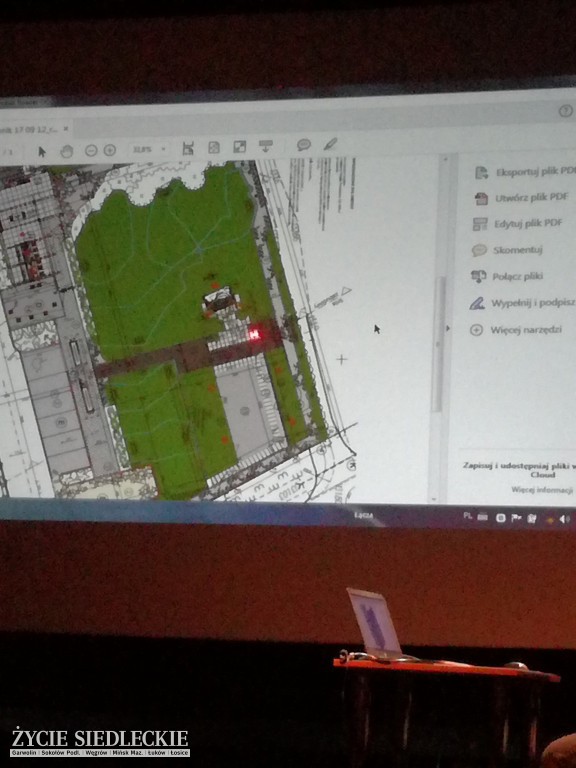
Task: Click the fit full page icon
Action: (214, 147)
